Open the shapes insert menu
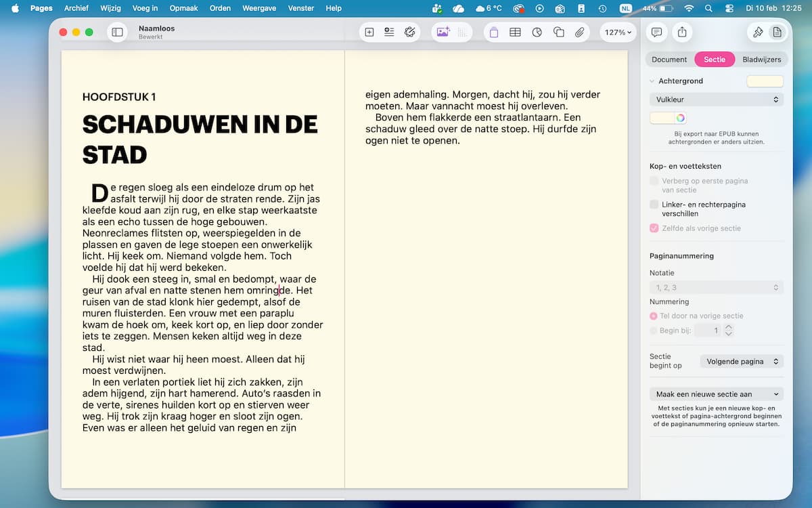Viewport: 812px width, 508px height. [x=558, y=32]
